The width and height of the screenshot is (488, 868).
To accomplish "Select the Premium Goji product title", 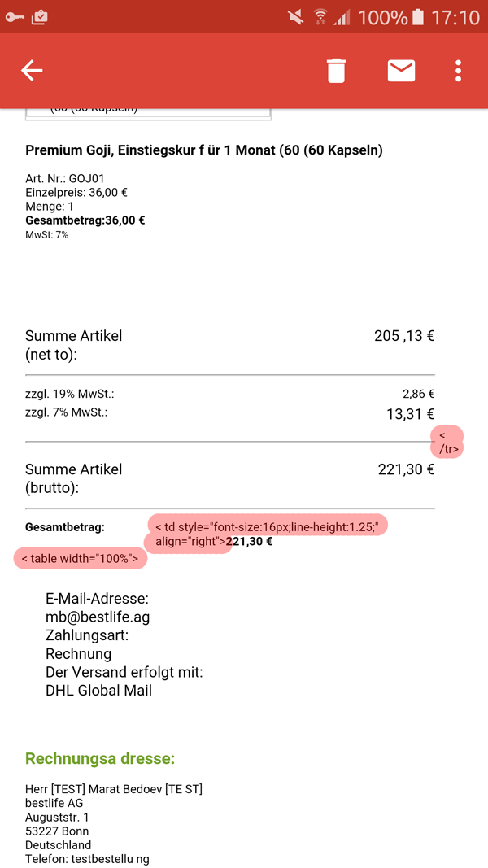I will (x=204, y=150).
